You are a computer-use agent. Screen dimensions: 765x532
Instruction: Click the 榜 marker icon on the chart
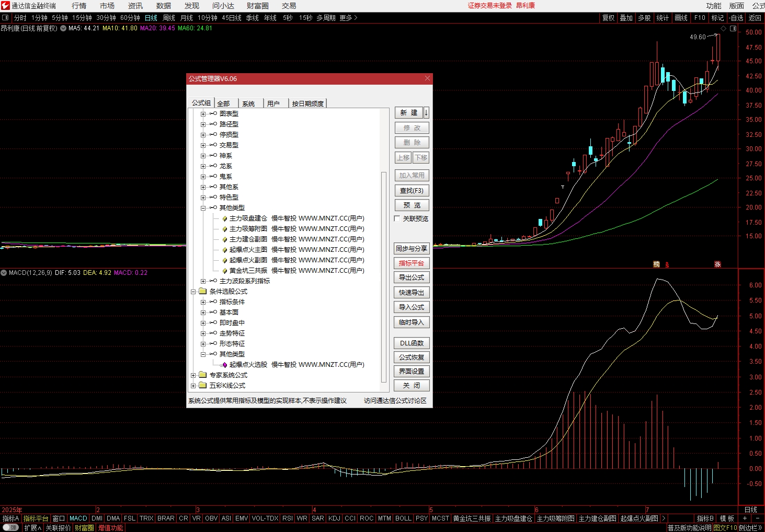(657, 264)
